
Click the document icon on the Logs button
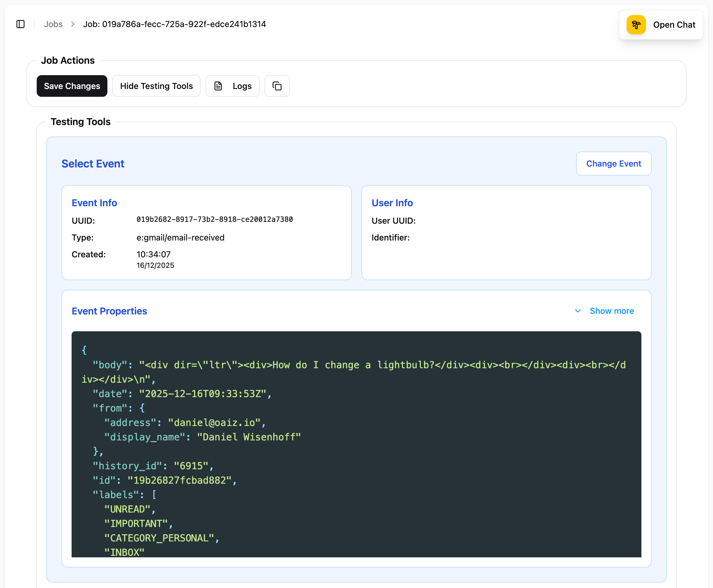coord(218,86)
